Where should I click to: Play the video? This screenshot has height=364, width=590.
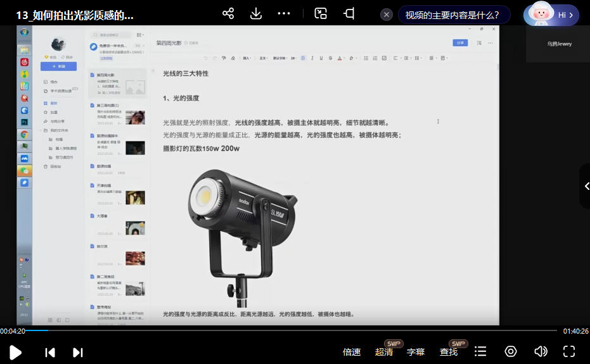(16, 352)
